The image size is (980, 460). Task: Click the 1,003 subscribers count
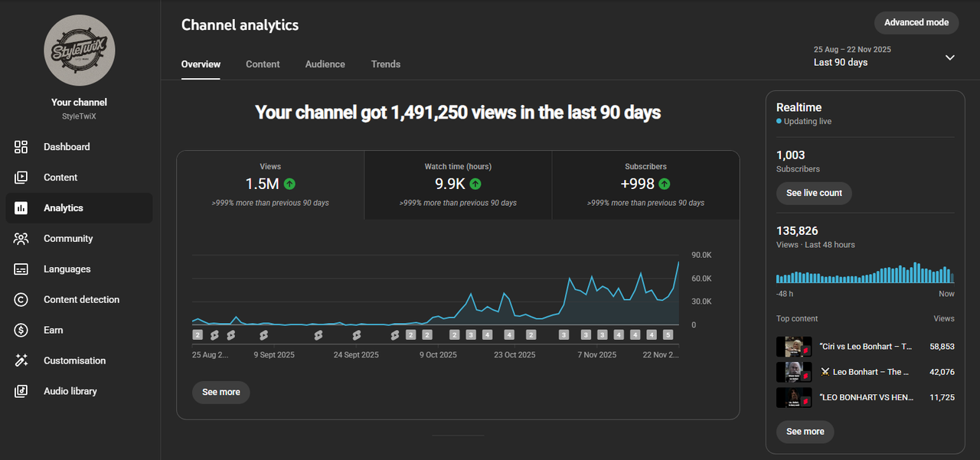(791, 155)
